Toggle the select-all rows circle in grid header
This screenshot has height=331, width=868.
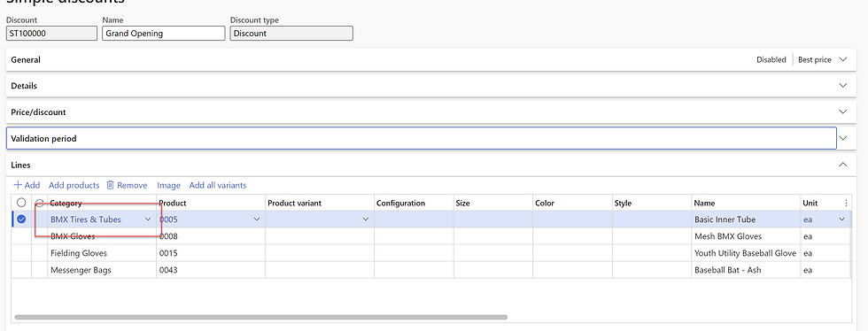pyautogui.click(x=21, y=203)
